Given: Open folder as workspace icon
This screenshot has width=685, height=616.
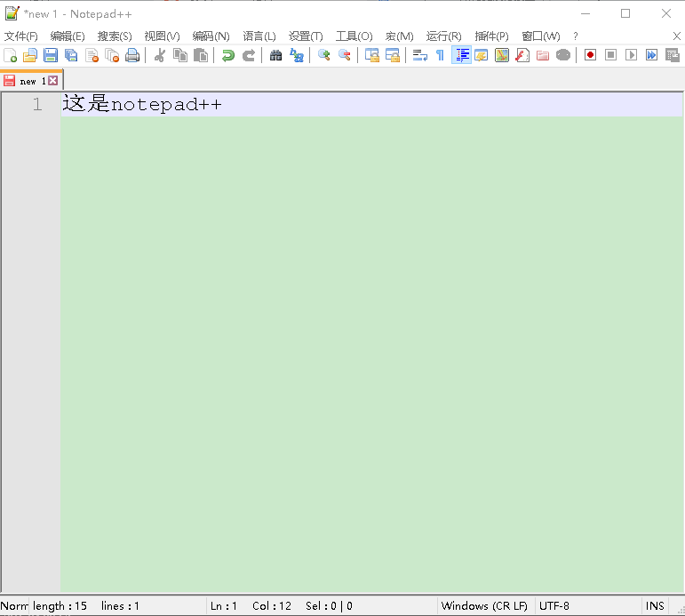Looking at the screenshot, I should (543, 55).
